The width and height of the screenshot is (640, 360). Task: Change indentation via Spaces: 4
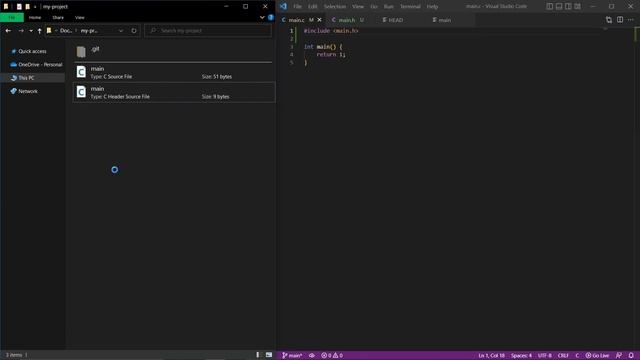(521, 356)
